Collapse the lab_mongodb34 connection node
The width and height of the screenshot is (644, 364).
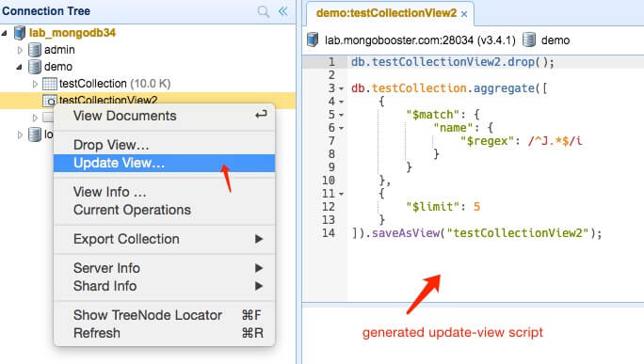point(5,33)
